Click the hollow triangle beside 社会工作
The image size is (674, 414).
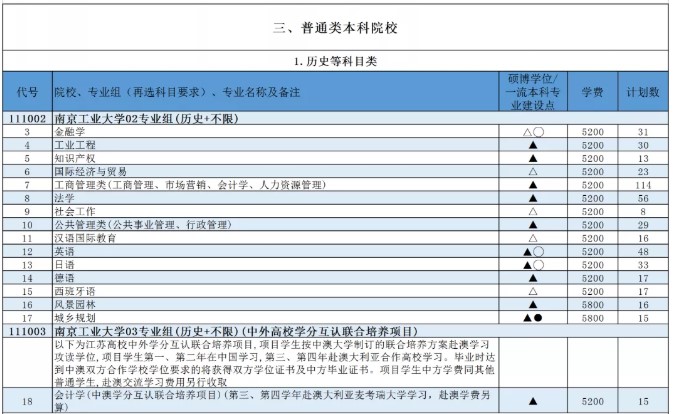click(x=533, y=211)
